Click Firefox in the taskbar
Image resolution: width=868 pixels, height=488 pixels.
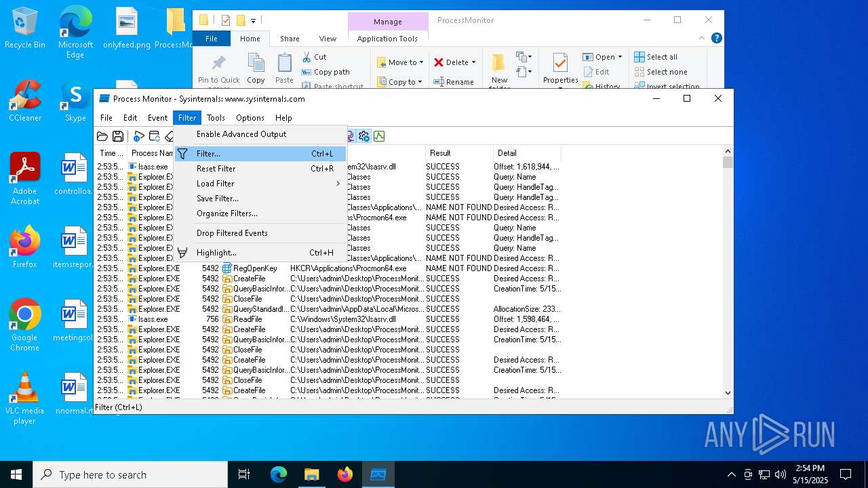click(x=345, y=474)
